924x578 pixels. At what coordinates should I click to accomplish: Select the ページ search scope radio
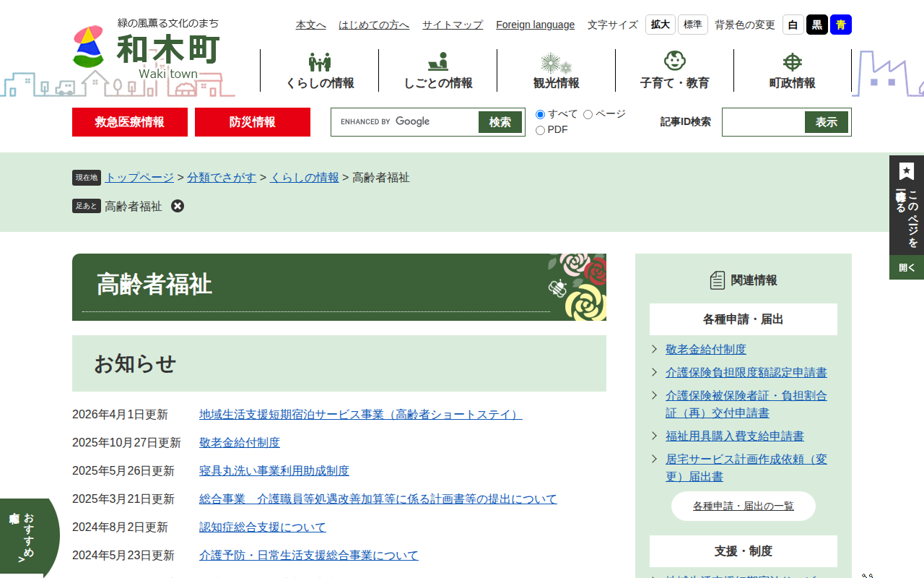(588, 114)
